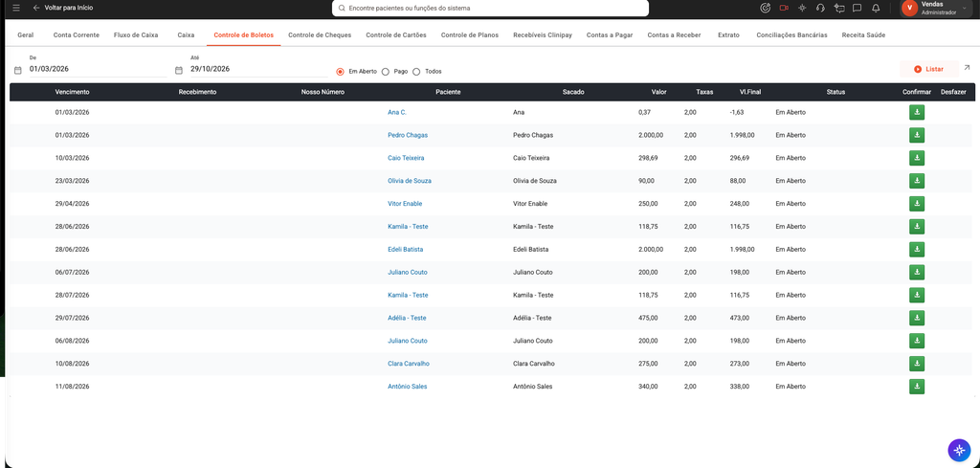Open patient Vitor Enable link
Screen dimensions: 980x468
coord(405,204)
